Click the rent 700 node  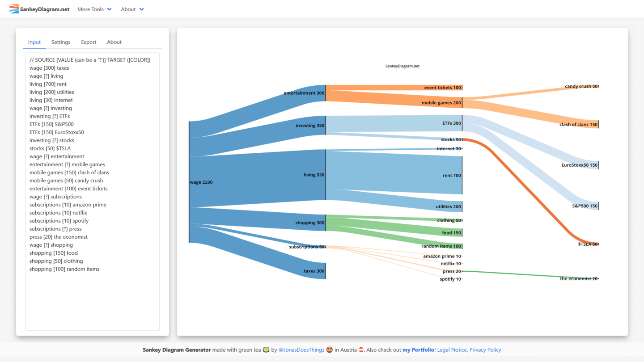[x=462, y=175]
